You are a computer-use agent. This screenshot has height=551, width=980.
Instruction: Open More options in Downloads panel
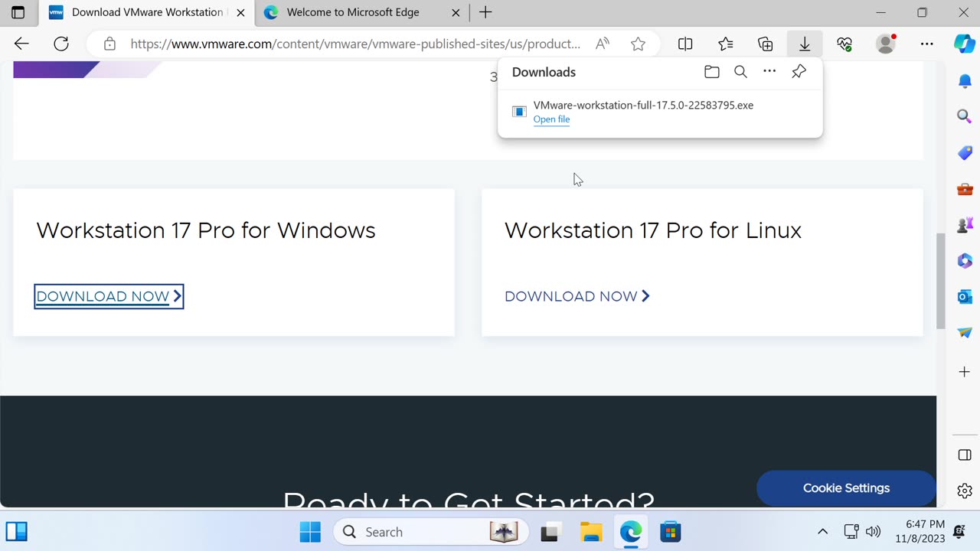769,72
